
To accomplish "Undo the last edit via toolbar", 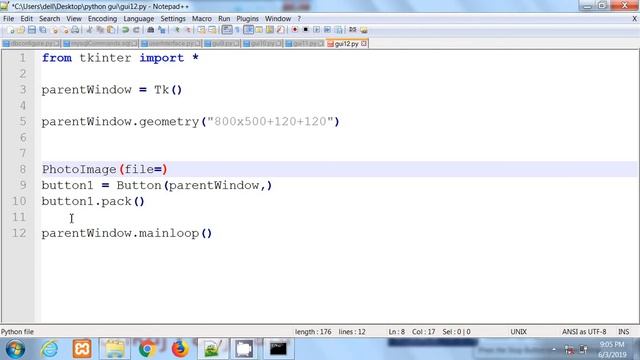I will 125,30.
